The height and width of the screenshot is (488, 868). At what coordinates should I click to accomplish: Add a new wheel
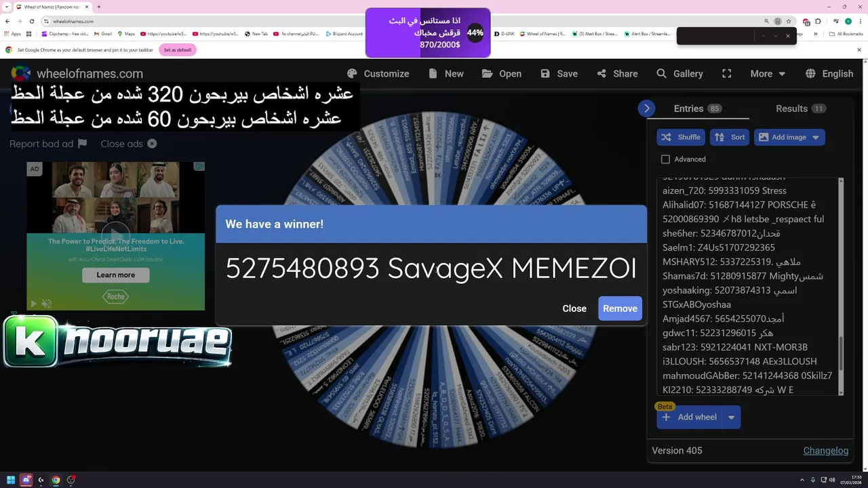pyautogui.click(x=689, y=417)
